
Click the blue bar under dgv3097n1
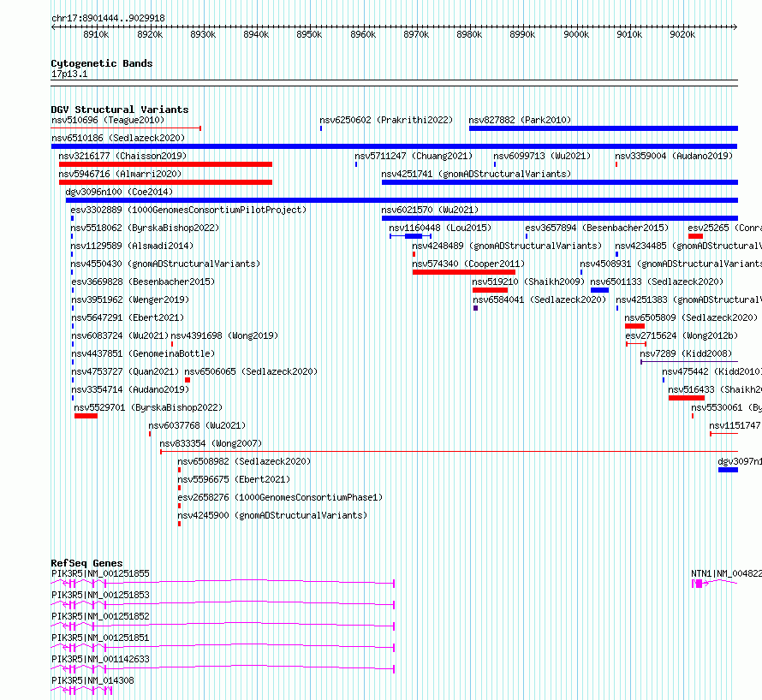tap(728, 470)
